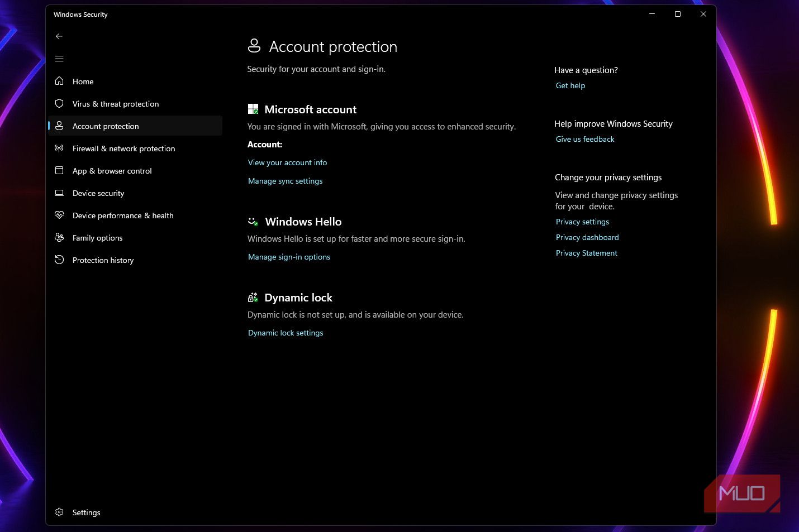The height and width of the screenshot is (532, 799).
Task: Click "Security for your account and sign-in." text
Action: tap(316, 69)
